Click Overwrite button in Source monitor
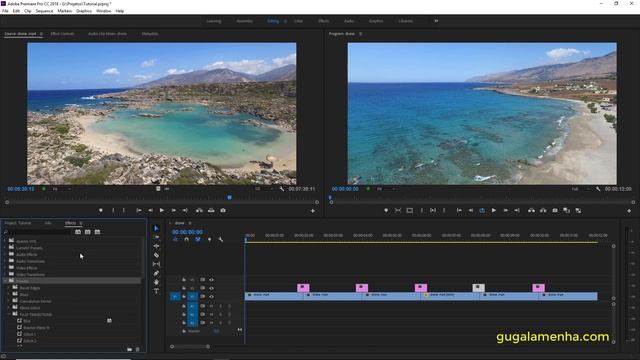Viewport: 640px width, 360px height. click(x=211, y=211)
